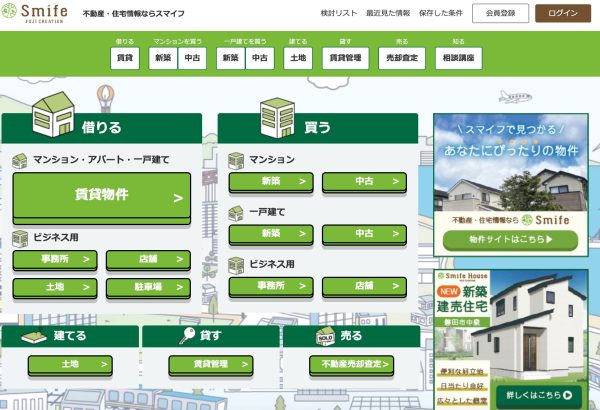Click 詳しくはこちら on Smife House banner
The height and width of the screenshot is (410, 600).
[x=539, y=396]
